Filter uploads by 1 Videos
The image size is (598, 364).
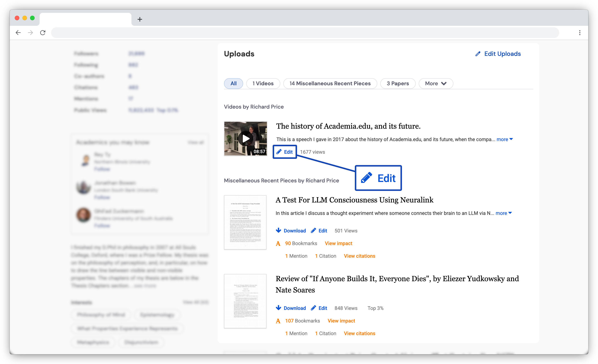(263, 83)
